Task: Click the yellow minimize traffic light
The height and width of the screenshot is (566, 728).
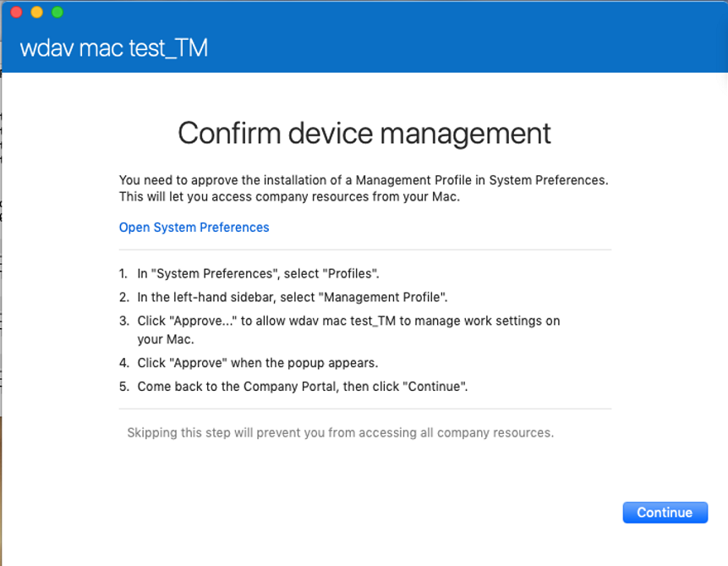Action: point(36,13)
